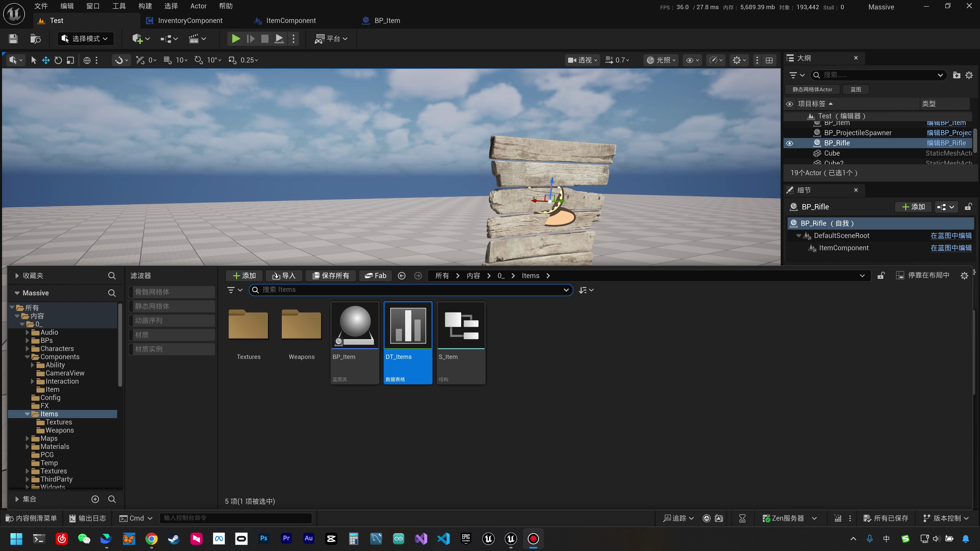This screenshot has height=551, width=980.
Task: Open Visual Studio Code from the taskbar
Action: [x=444, y=539]
